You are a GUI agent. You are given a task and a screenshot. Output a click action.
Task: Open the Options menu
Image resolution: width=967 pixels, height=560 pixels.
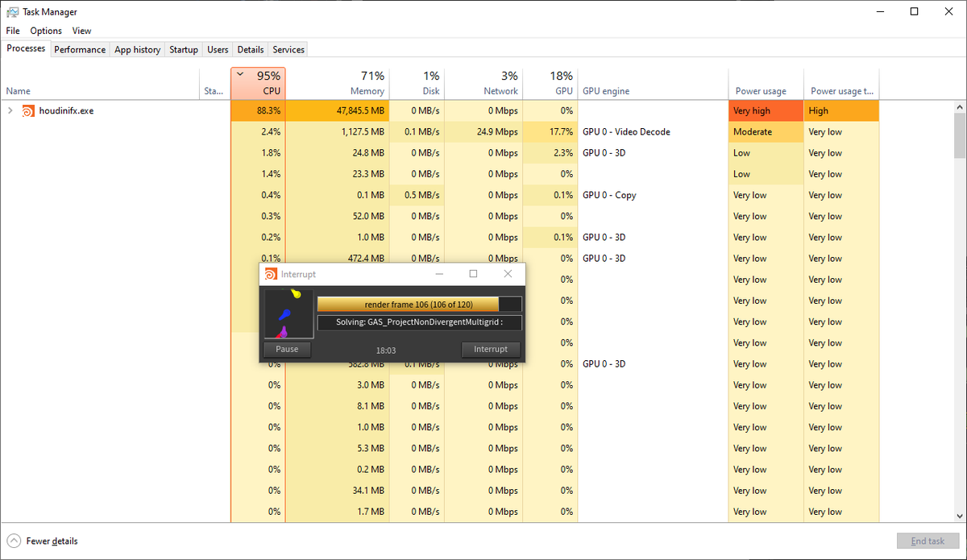pos(46,31)
